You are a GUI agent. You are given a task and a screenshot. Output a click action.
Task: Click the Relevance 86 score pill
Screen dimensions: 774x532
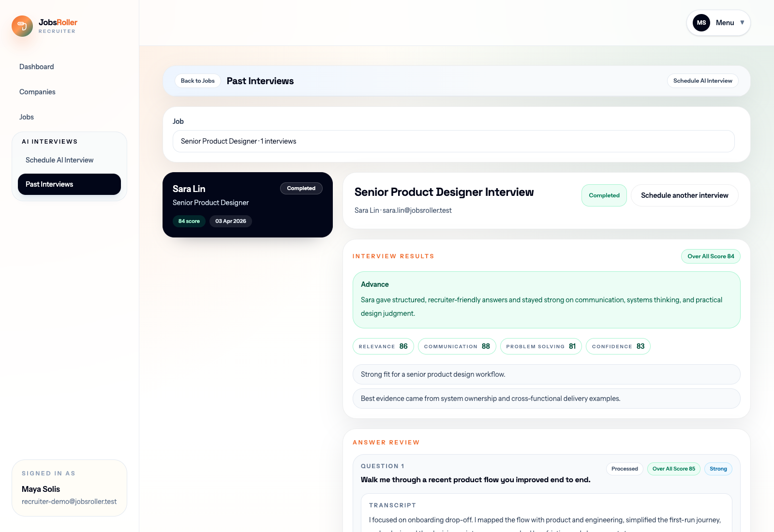click(x=383, y=346)
